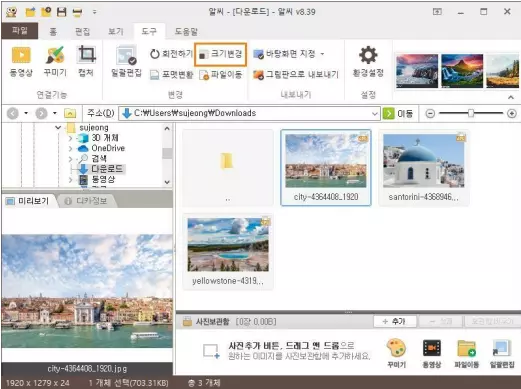The image size is (521, 389).
Task: Click the AlSee app logo icon
Action: pos(12,12)
